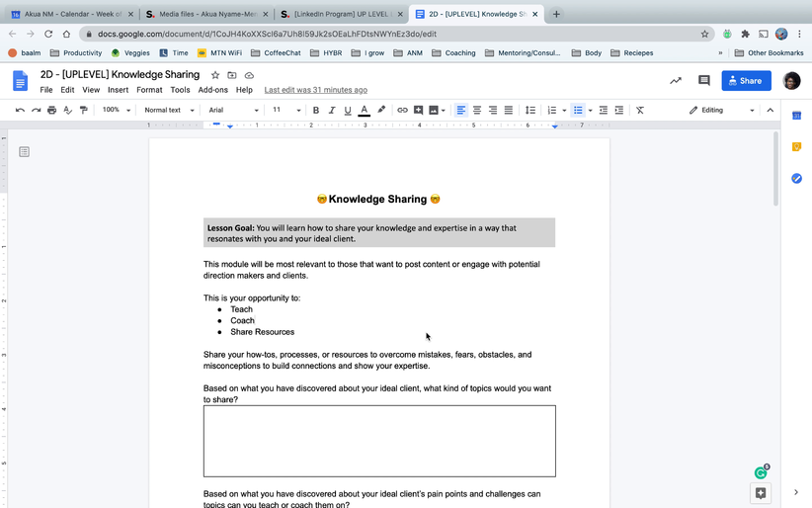The image size is (812, 508).
Task: Expand the Insert image dropdown arrow
Action: point(444,110)
